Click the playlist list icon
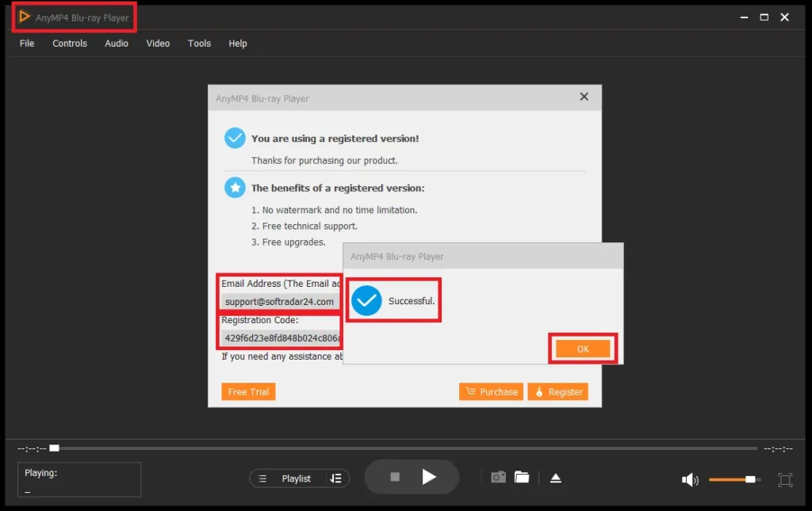This screenshot has height=511, width=812. coord(262,479)
